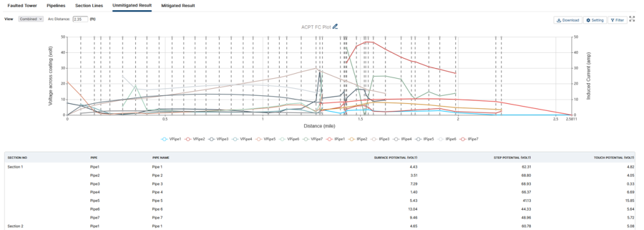This screenshot has width=644, height=230.
Task: Select the Unmitigated Result tab
Action: coord(132,6)
